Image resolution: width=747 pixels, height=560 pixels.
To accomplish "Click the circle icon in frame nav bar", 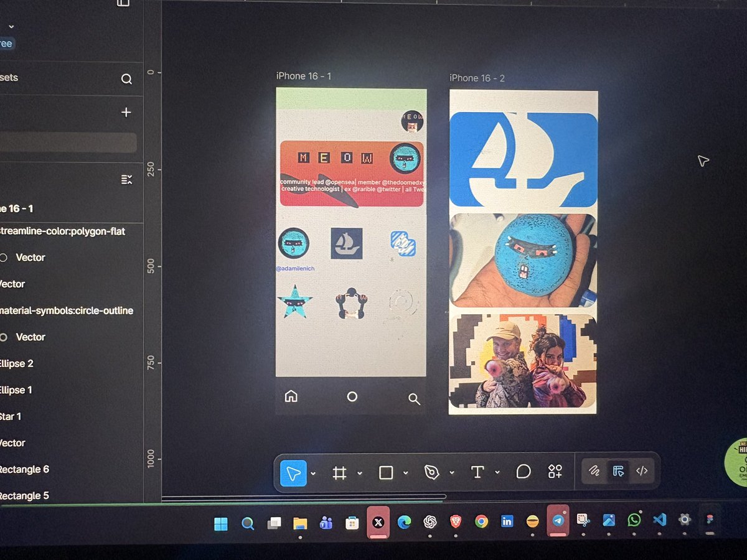I will coord(352,396).
